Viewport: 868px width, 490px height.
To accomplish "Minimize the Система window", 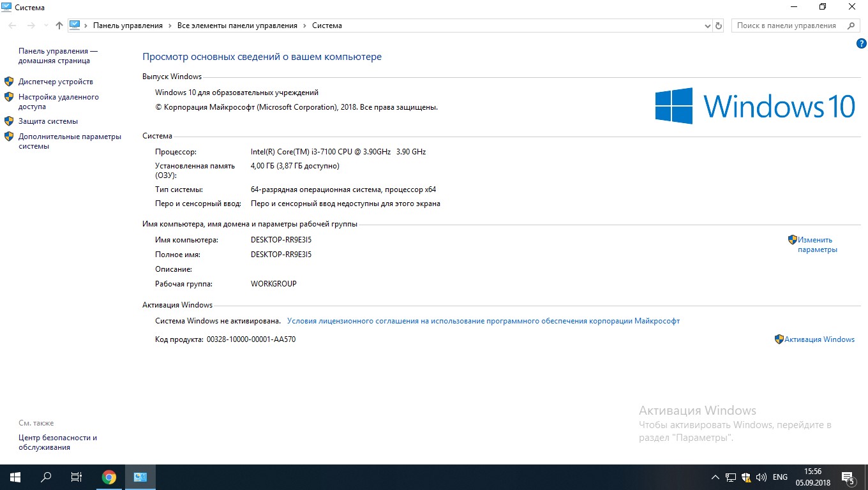I will point(793,7).
